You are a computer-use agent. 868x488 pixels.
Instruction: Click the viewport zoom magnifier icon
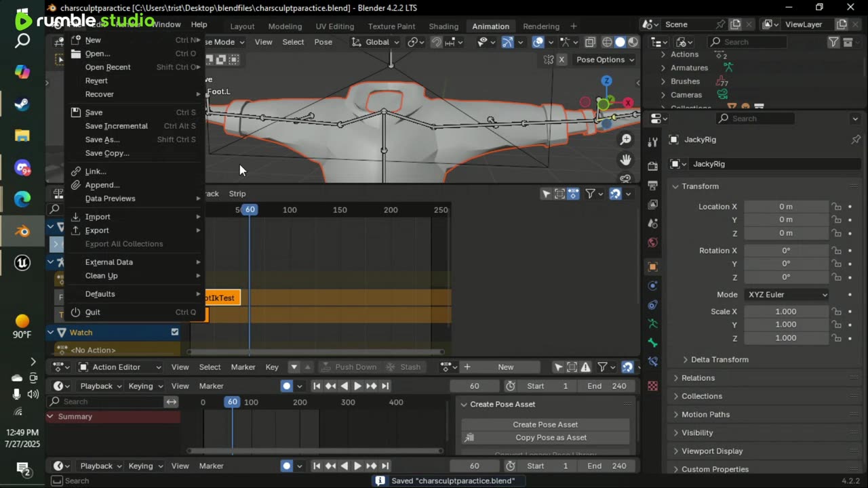tap(625, 140)
